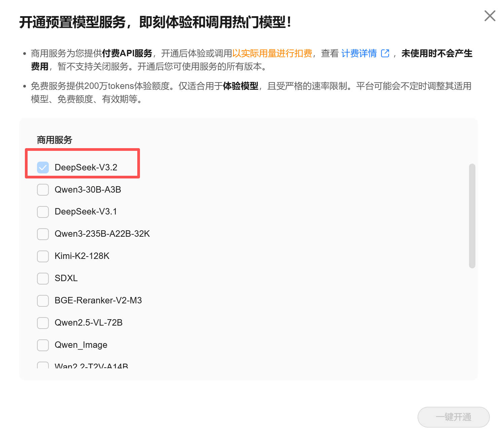Viewport: 504px width, 433px height.
Task: Click the 商用服务 section heading
Action: coord(55,140)
